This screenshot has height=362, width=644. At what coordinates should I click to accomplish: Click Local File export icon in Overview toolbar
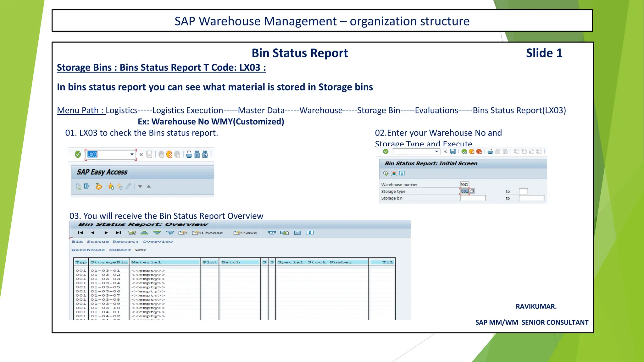(284, 233)
